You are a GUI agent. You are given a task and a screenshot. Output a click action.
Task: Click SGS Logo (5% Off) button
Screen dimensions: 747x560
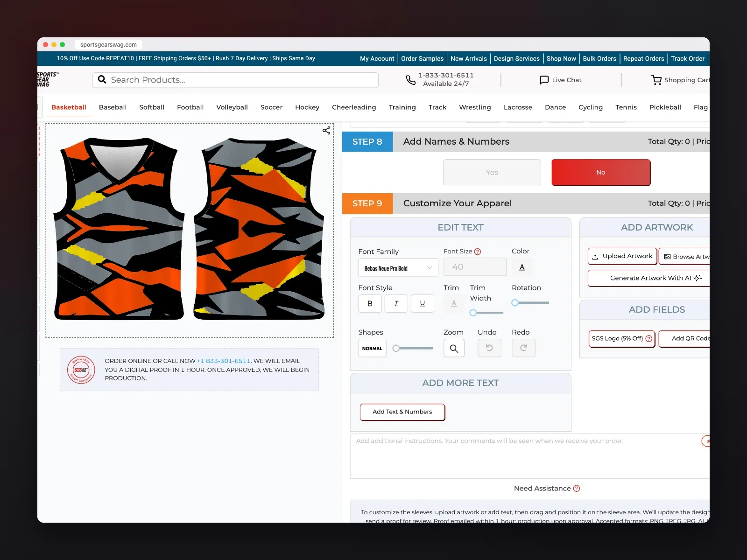622,339
